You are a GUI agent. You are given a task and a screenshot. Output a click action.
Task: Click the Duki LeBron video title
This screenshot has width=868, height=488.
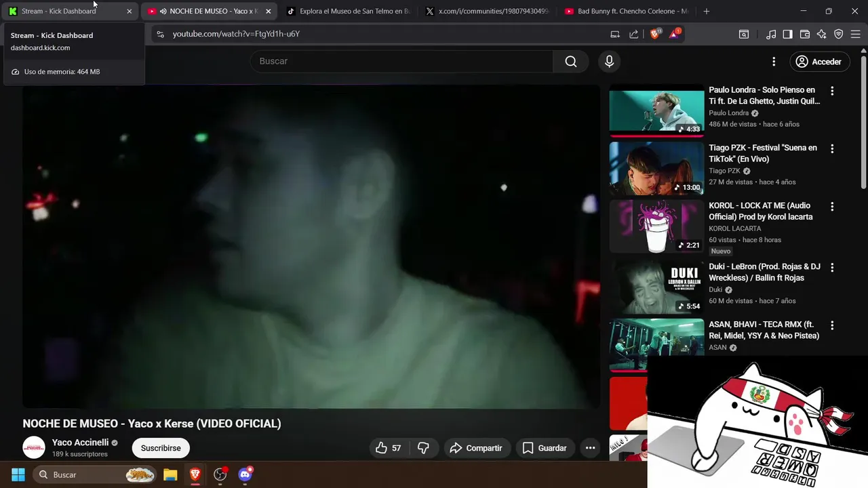click(765, 272)
